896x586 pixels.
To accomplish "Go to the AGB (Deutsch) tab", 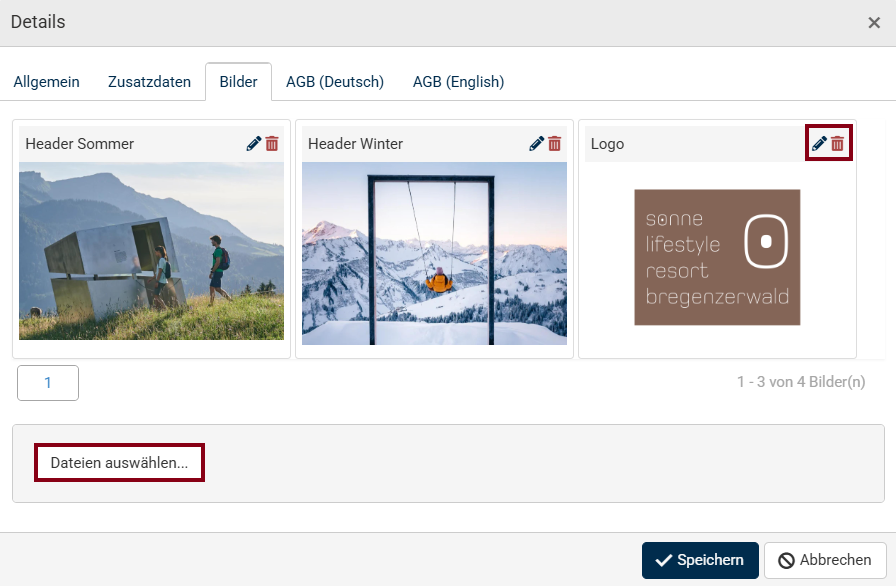I will tap(335, 82).
